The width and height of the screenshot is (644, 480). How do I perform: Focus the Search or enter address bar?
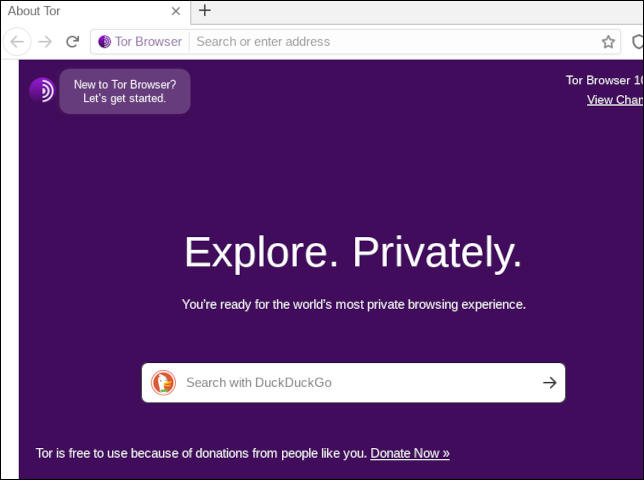394,41
